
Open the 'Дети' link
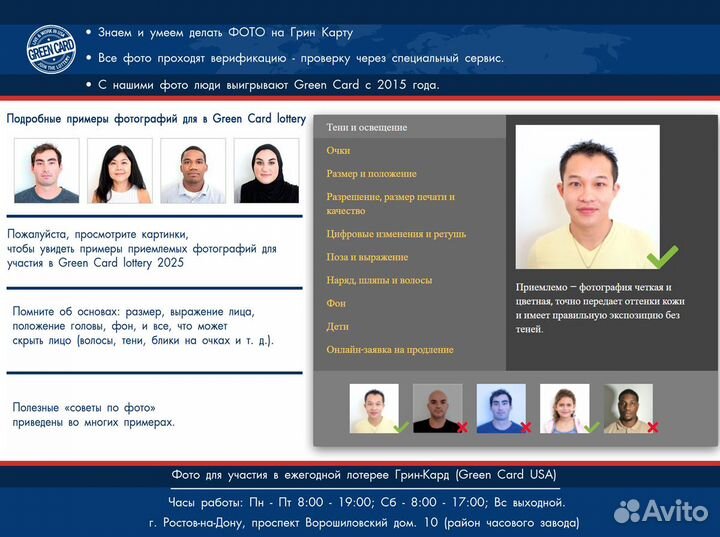click(338, 327)
